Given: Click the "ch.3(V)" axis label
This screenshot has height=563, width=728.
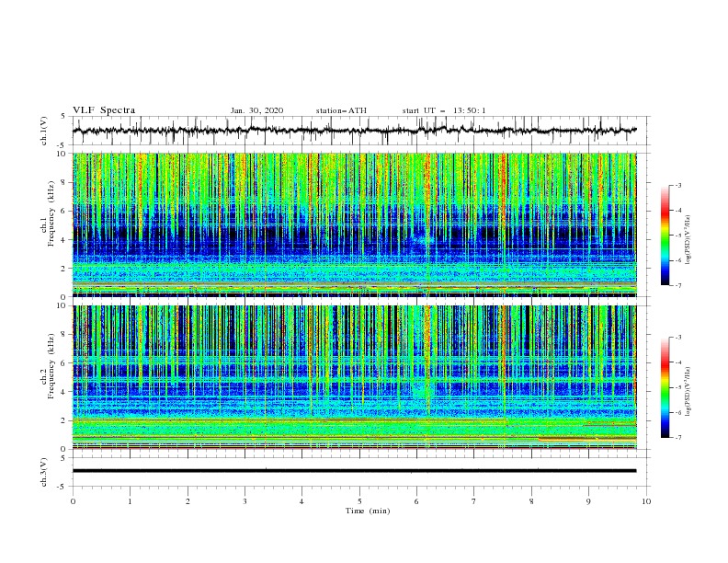Looking at the screenshot, I should [44, 472].
